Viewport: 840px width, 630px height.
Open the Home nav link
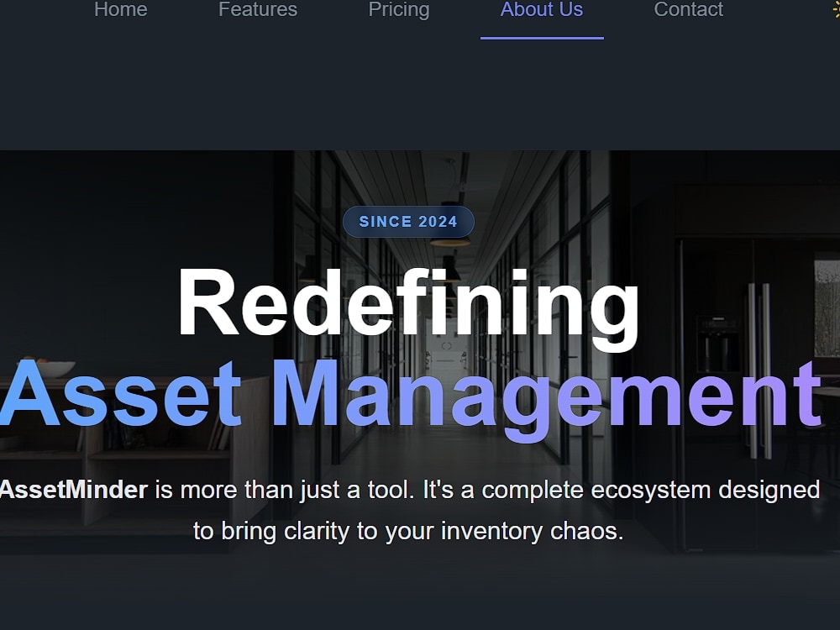click(120, 9)
